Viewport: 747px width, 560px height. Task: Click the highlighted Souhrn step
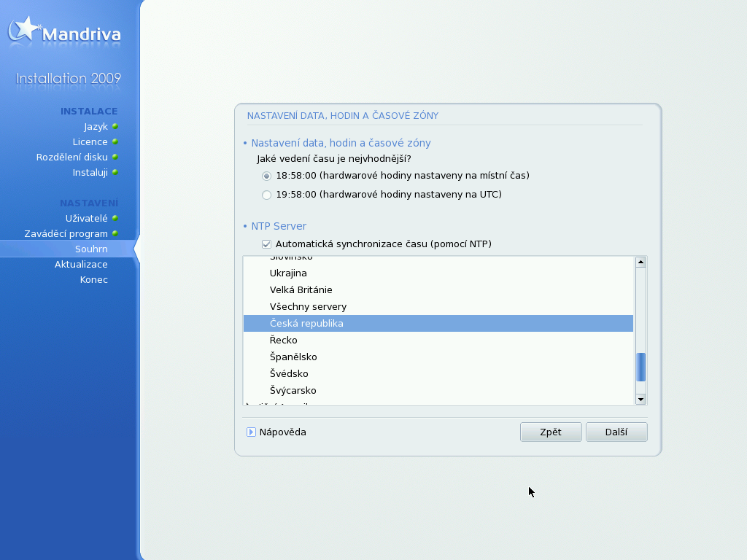[91, 249]
